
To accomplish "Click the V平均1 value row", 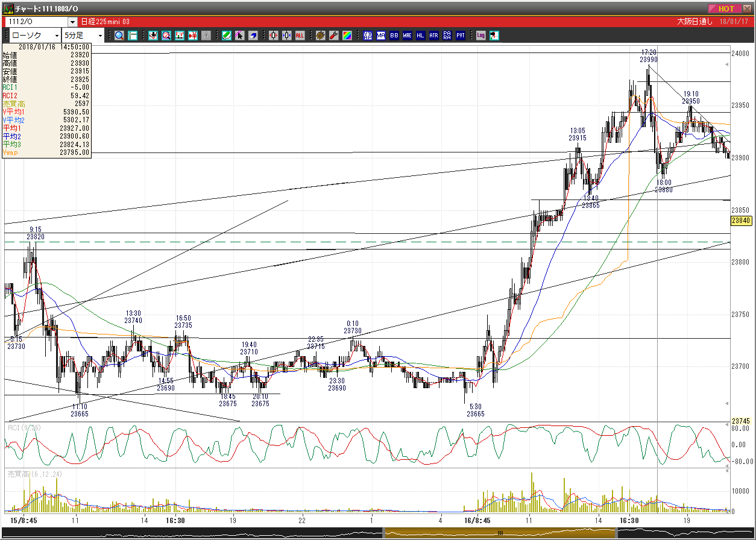I will 46,111.
